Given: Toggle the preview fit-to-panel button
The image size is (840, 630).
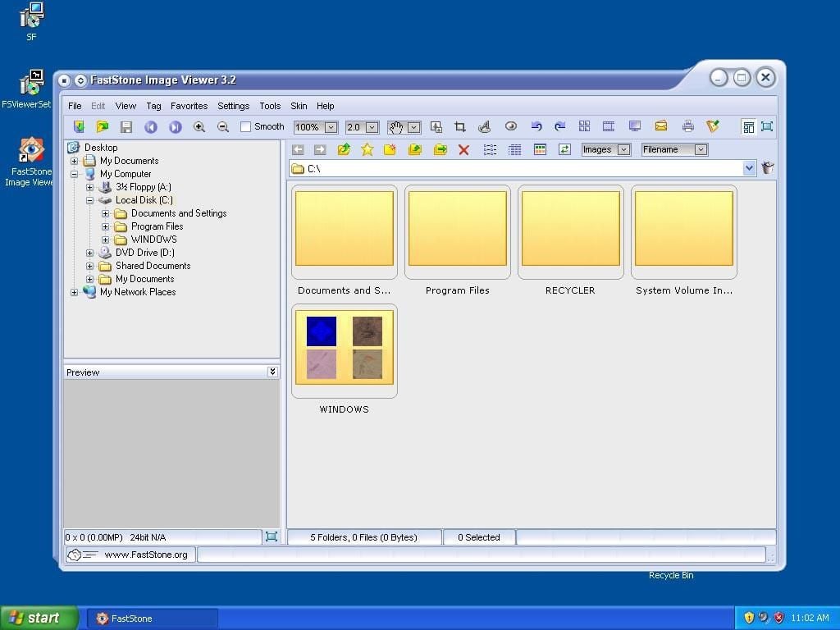Looking at the screenshot, I should point(272,536).
